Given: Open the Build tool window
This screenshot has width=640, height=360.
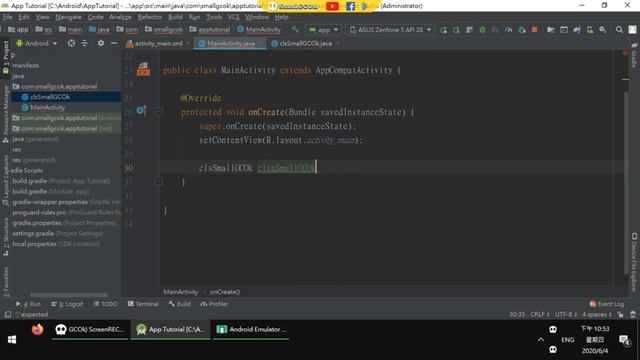Looking at the screenshot, I should click(x=180, y=304).
